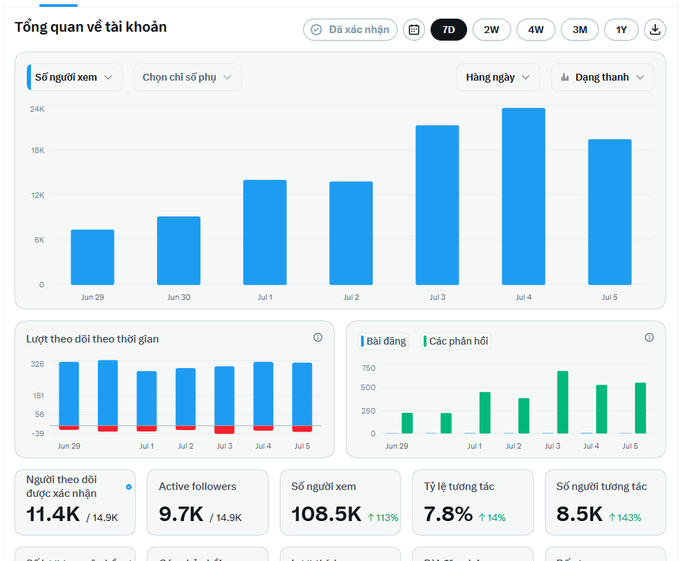The image size is (680, 561).
Task: Open the Số người xem metric dropdown
Action: pyautogui.click(x=75, y=77)
